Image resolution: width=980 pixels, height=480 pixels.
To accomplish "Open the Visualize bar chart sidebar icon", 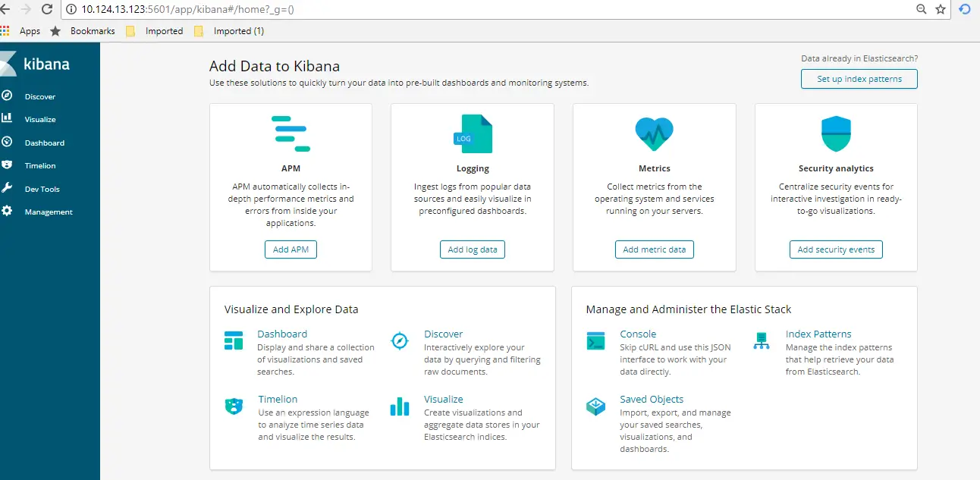I will pos(7,118).
